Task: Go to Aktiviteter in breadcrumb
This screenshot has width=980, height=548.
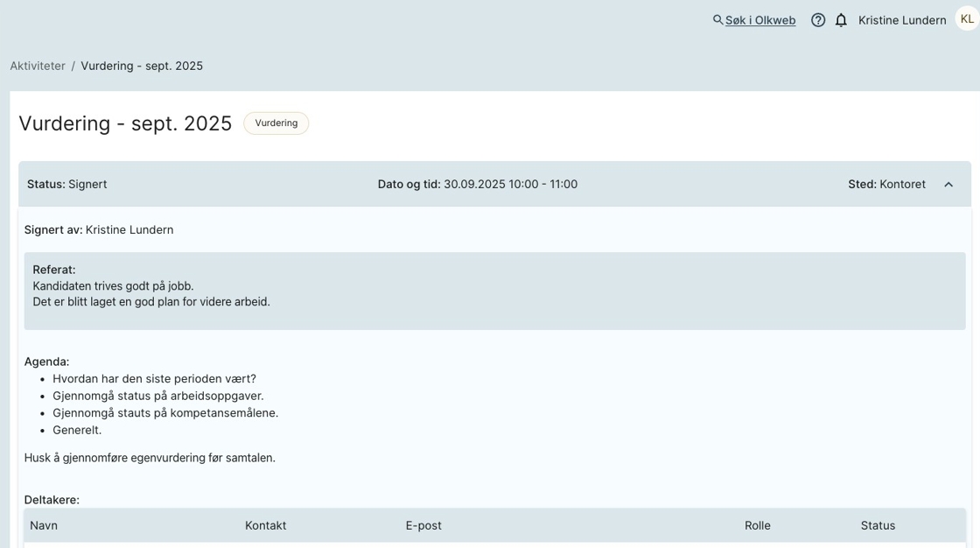Action: coord(38,66)
